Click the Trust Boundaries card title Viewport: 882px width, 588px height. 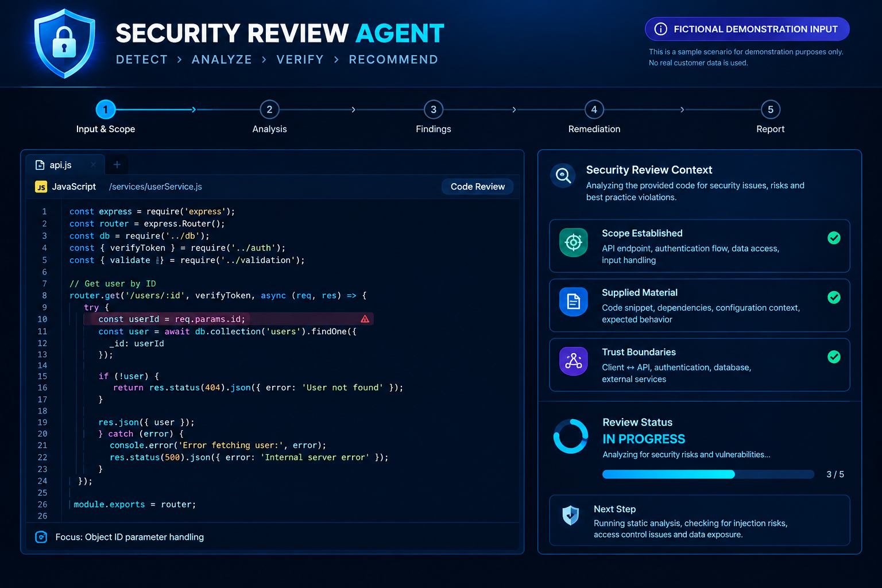pos(639,352)
